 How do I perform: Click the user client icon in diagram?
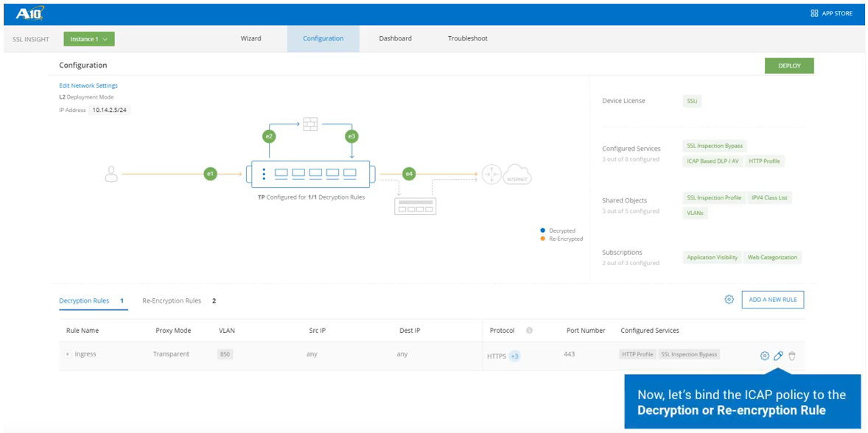[111, 175]
